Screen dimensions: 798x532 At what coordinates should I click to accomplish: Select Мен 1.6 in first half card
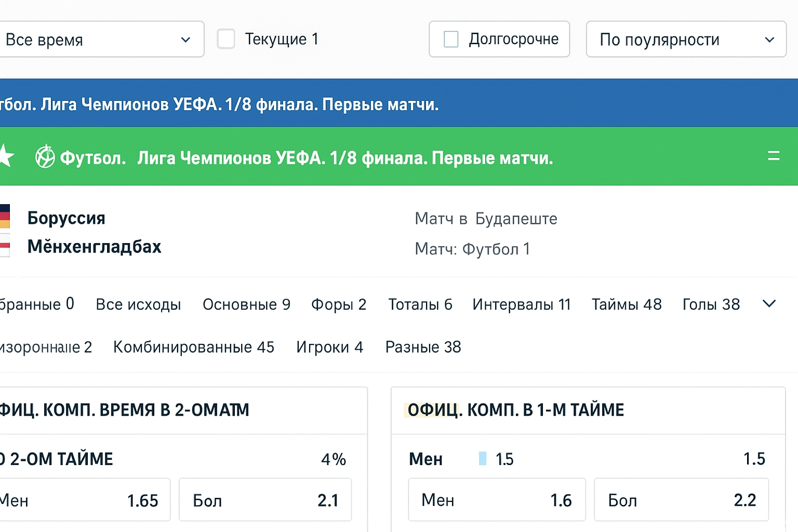click(496, 500)
